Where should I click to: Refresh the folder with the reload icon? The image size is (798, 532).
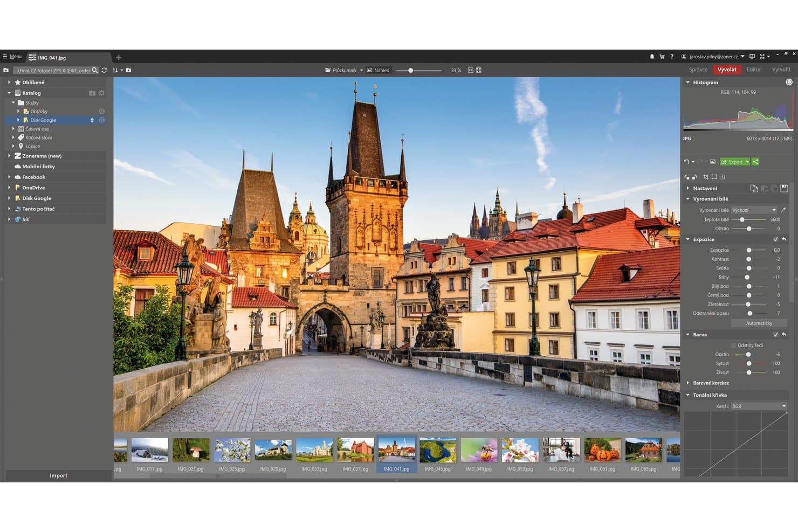(104, 70)
